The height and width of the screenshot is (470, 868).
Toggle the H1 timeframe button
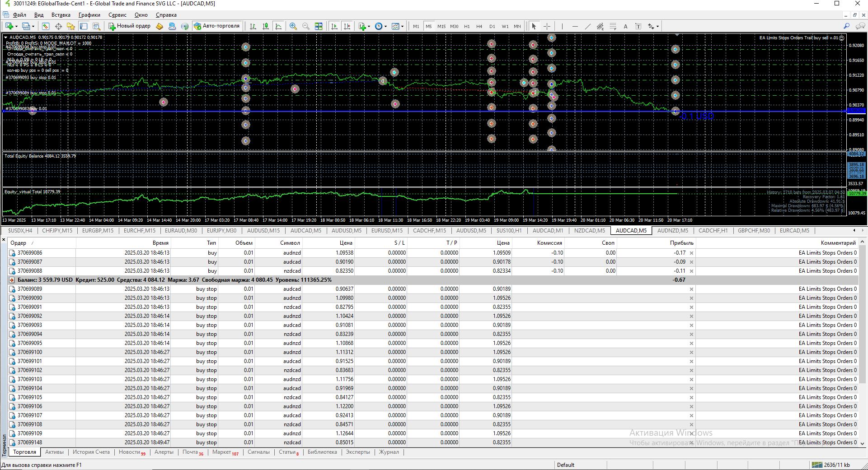click(x=467, y=26)
